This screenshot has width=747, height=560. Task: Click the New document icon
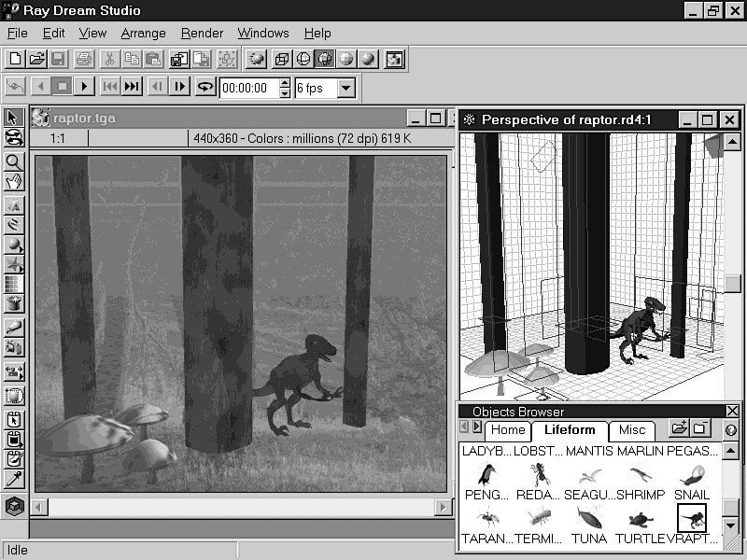click(15, 59)
